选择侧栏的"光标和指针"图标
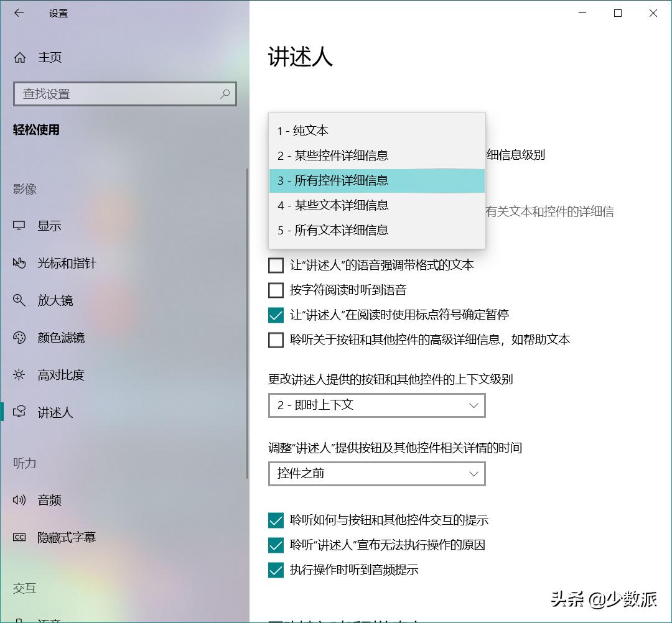 click(19, 263)
